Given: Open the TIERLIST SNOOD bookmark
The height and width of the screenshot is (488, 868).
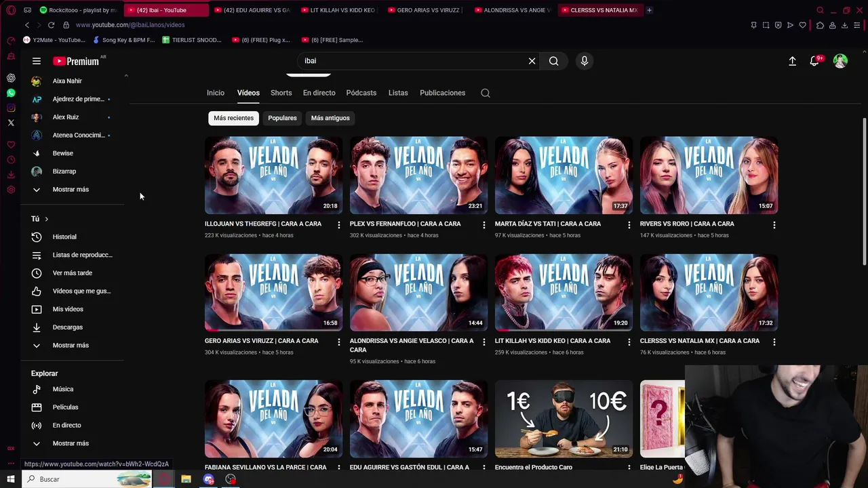Looking at the screenshot, I should (x=192, y=40).
